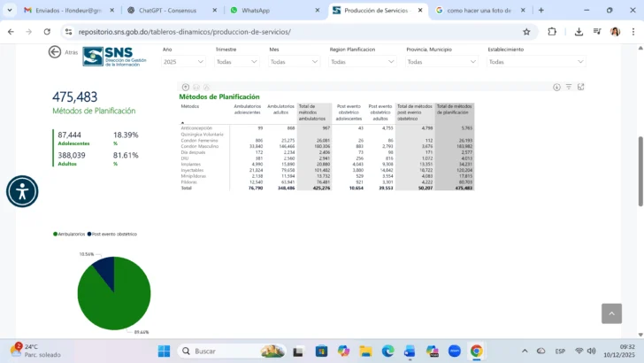644x363 pixels.
Task: Open the accessibility widget icon
Action: click(22, 191)
